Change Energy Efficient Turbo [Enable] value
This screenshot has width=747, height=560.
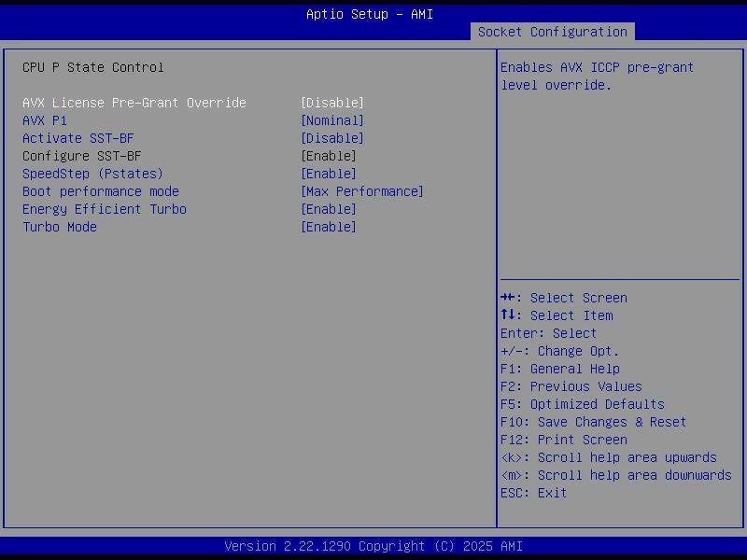[x=329, y=209]
